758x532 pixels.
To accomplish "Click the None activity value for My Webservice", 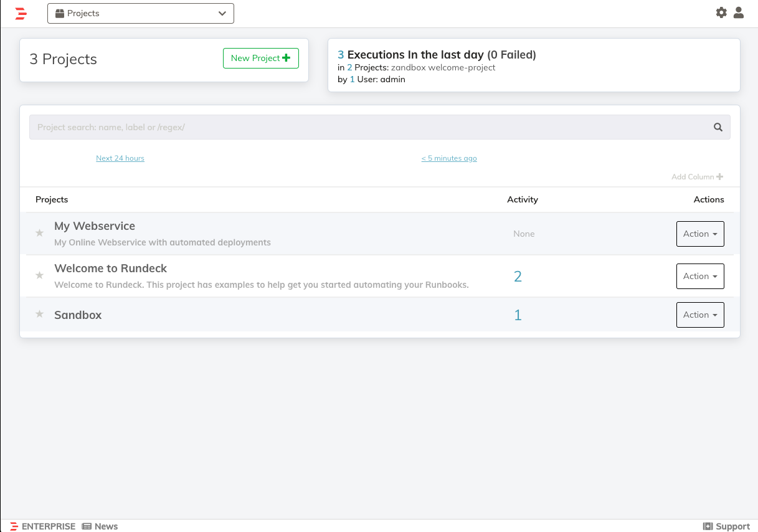I will pyautogui.click(x=524, y=234).
